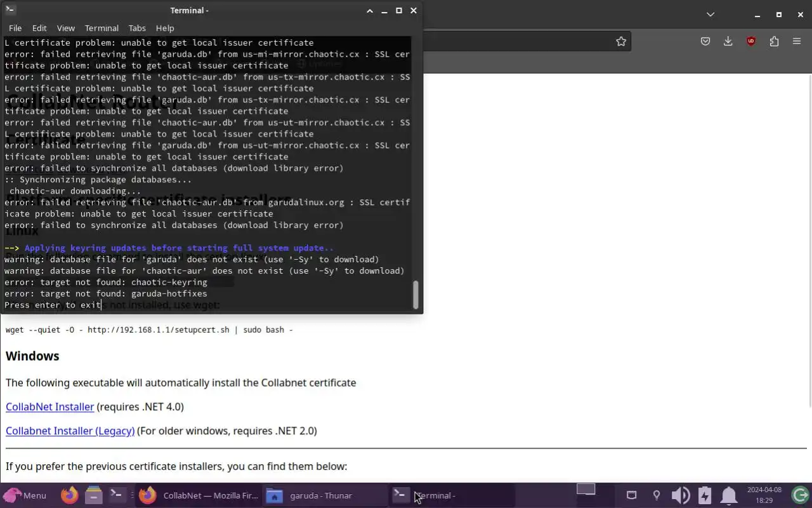Open the Garuda Menu launcher

tap(25, 495)
